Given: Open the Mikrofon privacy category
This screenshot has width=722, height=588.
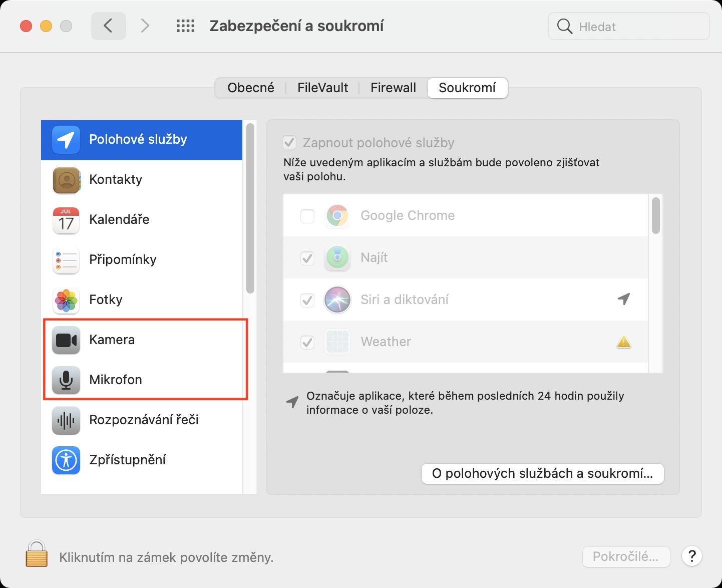Looking at the screenshot, I should 115,380.
